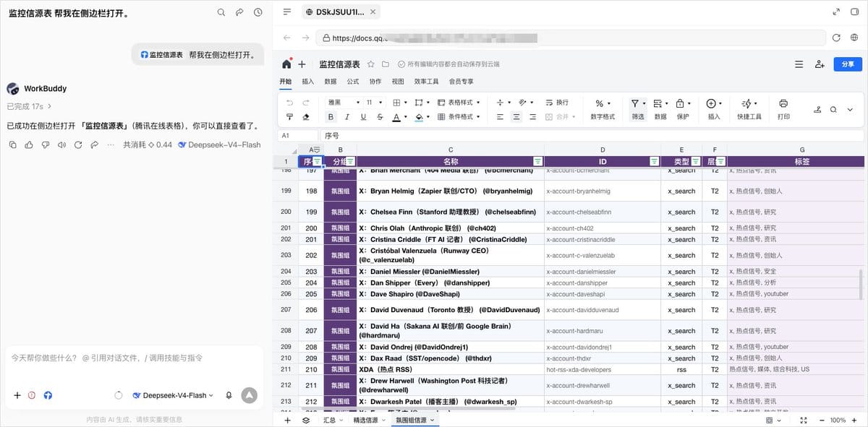Image resolution: width=868 pixels, height=427 pixels.
Task: Open the 会员专享 ribbon tab
Action: [x=461, y=82]
